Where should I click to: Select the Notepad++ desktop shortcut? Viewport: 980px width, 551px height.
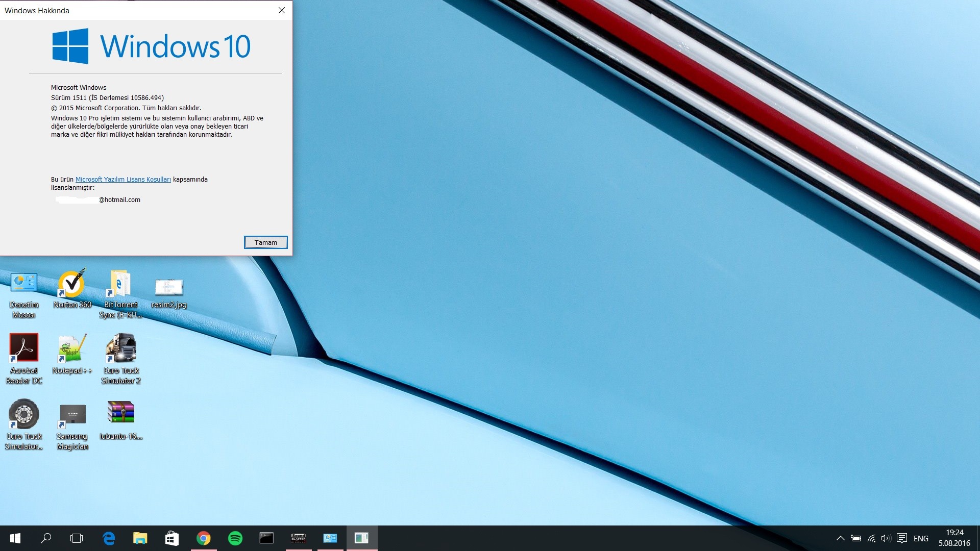click(72, 354)
